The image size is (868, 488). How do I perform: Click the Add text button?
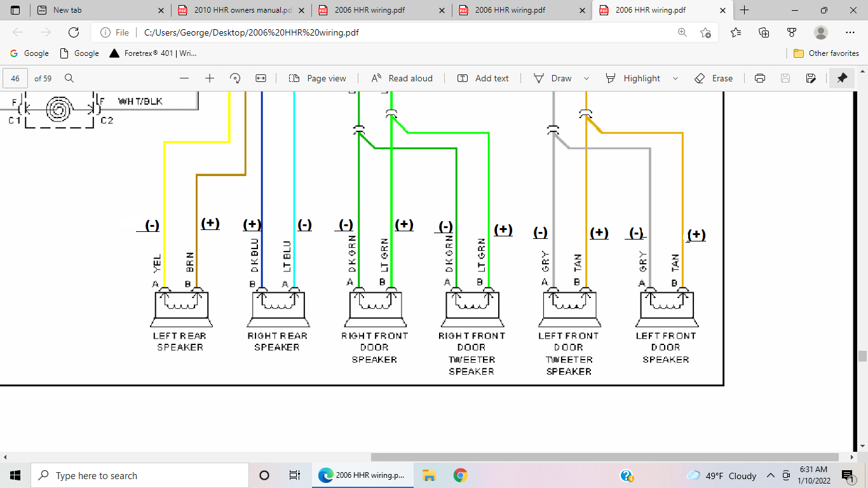click(483, 78)
